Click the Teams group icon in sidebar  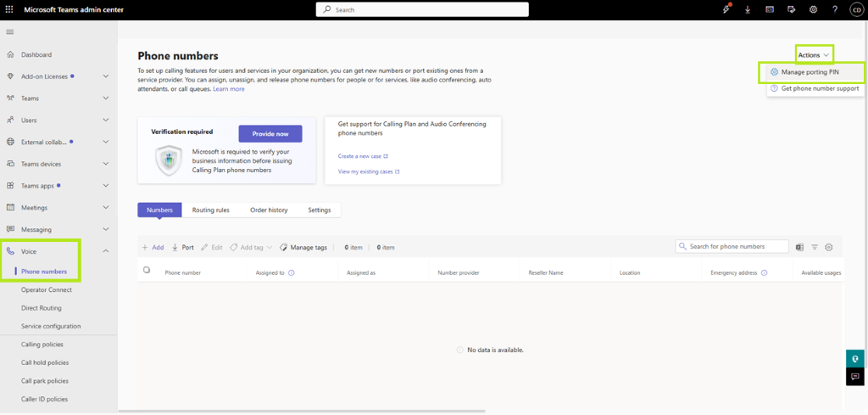[10, 98]
